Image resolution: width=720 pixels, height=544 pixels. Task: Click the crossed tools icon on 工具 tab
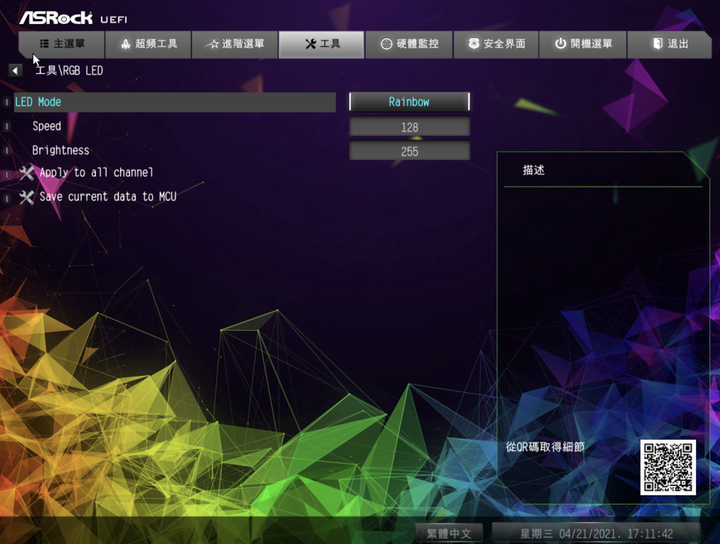[x=311, y=44]
